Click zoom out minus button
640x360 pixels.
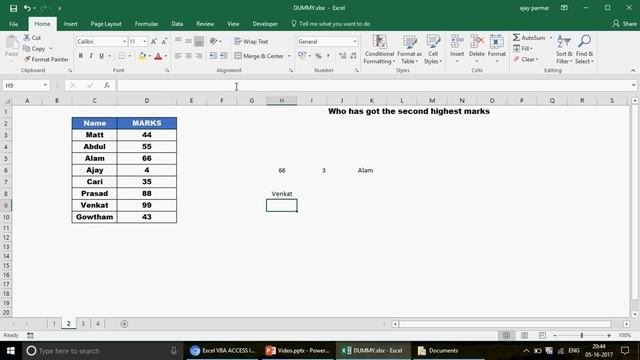555,336
